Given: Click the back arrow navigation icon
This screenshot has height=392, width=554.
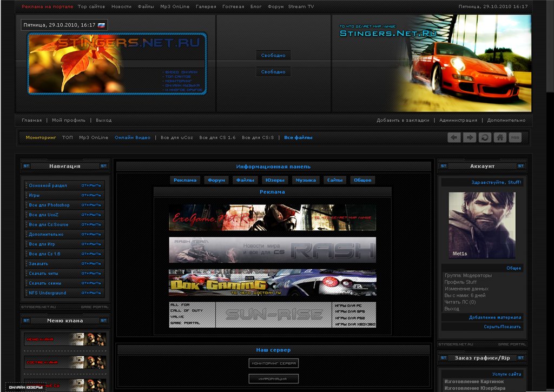Looking at the screenshot, I should 454,138.
